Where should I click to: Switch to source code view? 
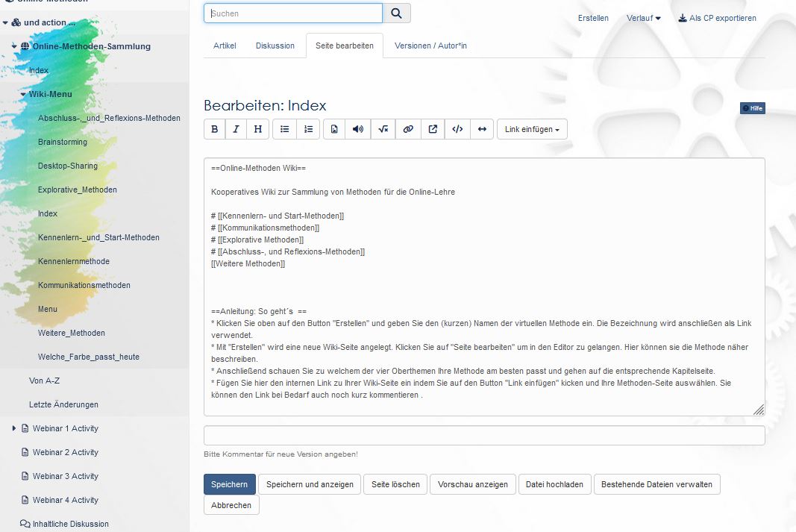[457, 128]
